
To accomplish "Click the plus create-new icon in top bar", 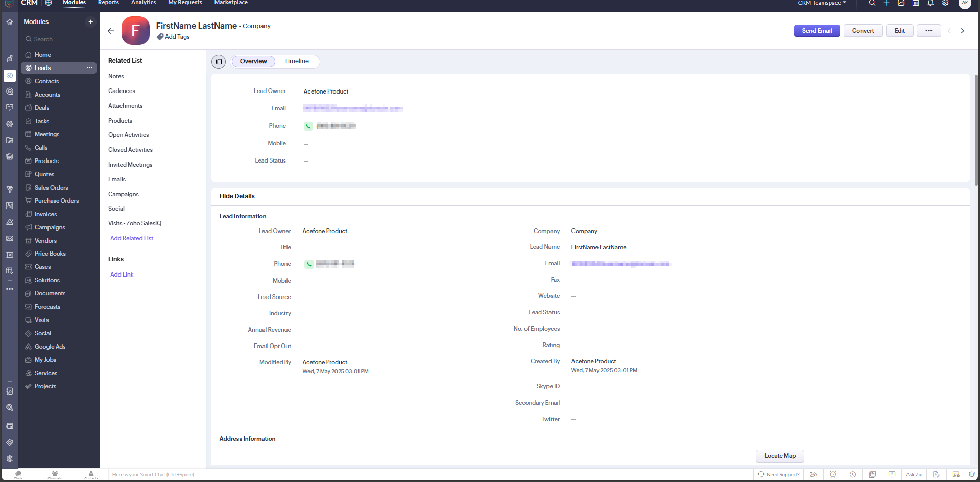I will (x=887, y=3).
